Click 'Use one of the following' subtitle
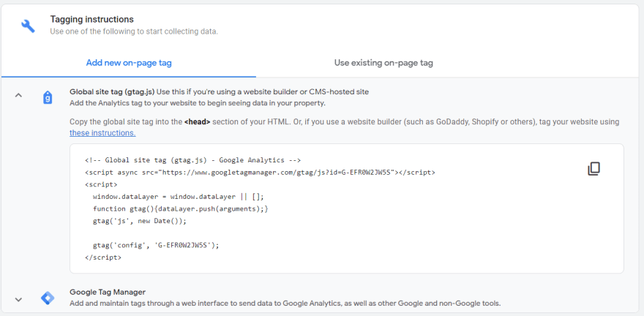Viewport: 644px width, 316px height. 134,31
